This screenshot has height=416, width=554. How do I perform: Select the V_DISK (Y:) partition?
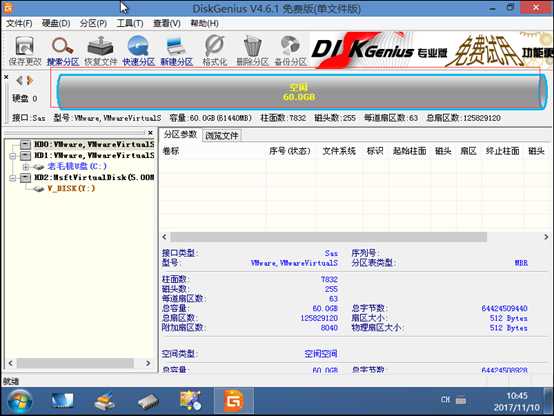tap(71, 188)
